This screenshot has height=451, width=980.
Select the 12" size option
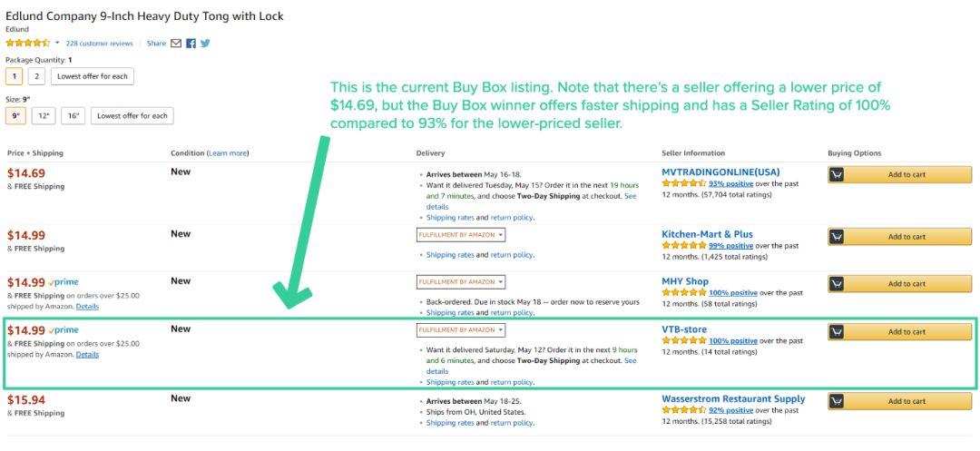(44, 115)
